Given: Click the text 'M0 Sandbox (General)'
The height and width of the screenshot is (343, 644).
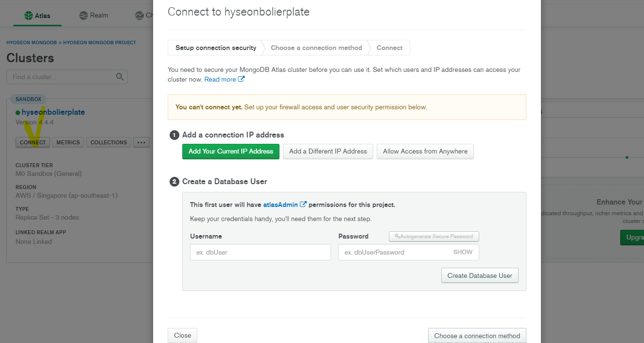Looking at the screenshot, I should click(49, 173).
